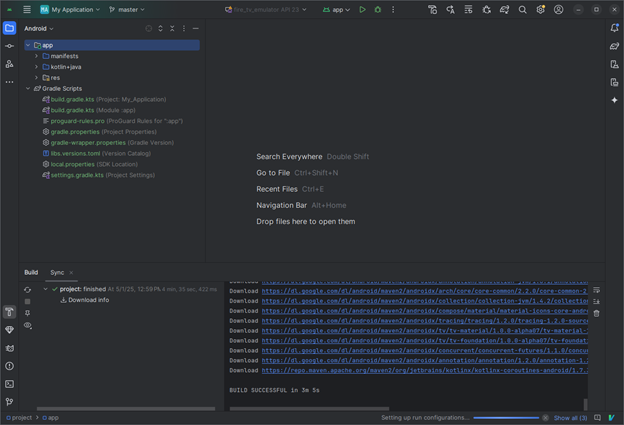Image resolution: width=624 pixels, height=425 pixels.
Task: Open the Logcat tool window
Action: (9, 348)
